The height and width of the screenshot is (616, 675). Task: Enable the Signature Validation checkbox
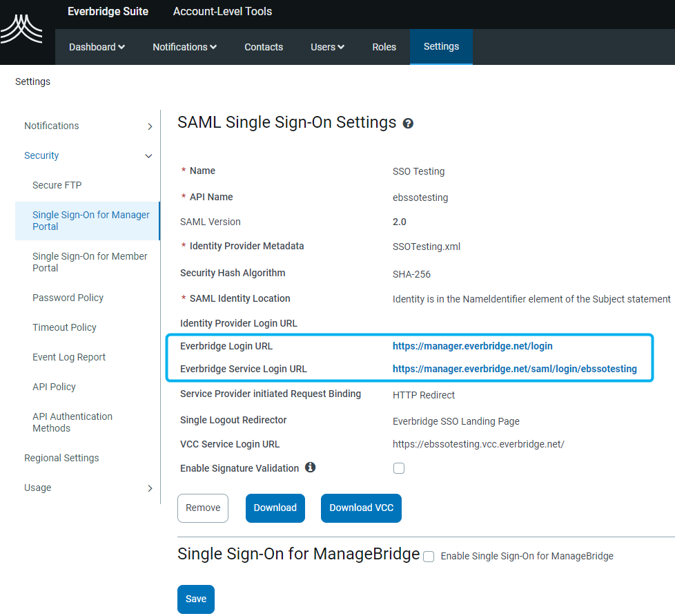pos(399,468)
